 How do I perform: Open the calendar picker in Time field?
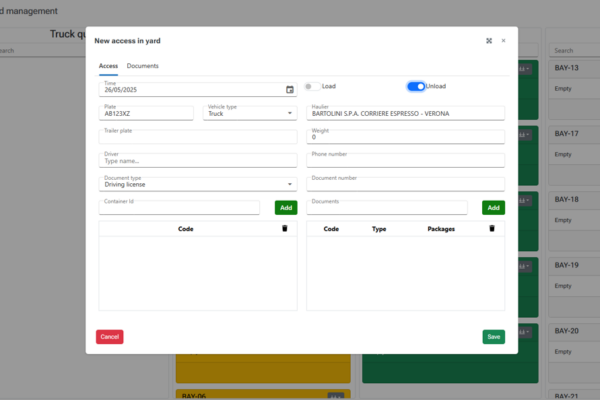[290, 89]
